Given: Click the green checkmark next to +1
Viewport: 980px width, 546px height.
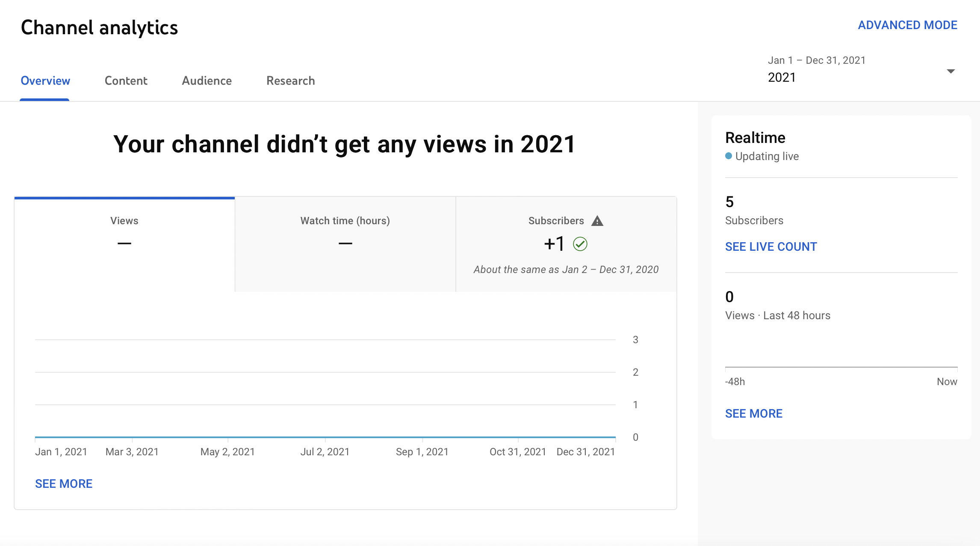Looking at the screenshot, I should 580,244.
